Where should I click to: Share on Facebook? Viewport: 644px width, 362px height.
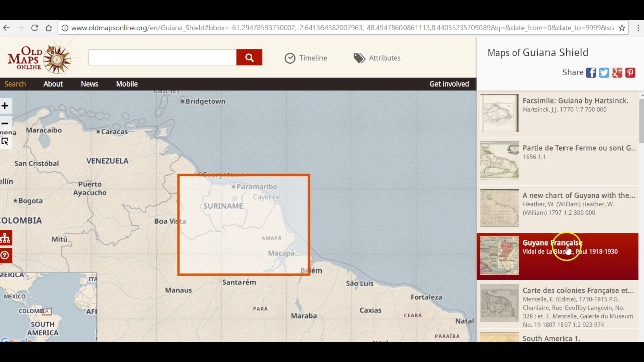coord(591,73)
